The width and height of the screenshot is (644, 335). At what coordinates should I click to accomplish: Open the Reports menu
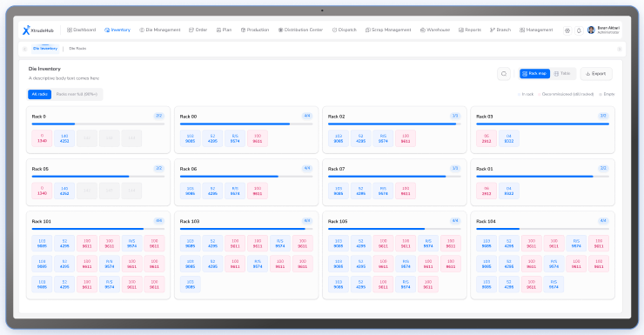[x=470, y=30]
